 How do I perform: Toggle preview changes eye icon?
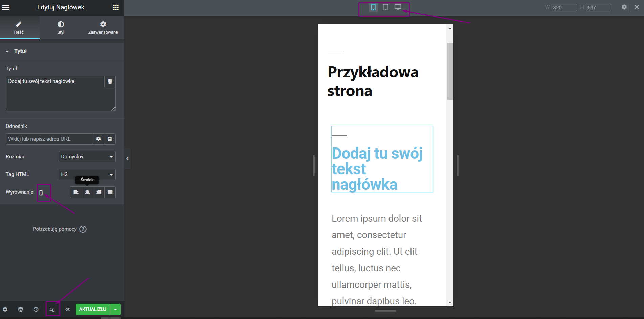tap(68, 309)
